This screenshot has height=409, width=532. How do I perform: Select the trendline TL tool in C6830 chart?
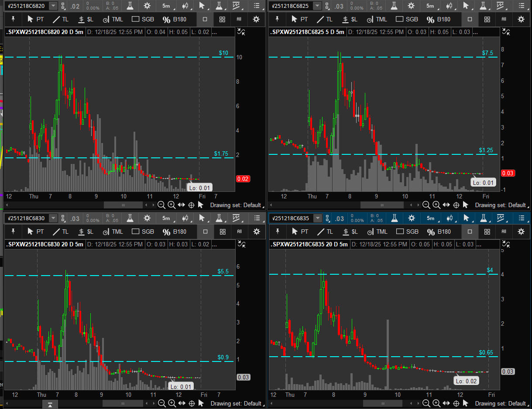(60, 232)
